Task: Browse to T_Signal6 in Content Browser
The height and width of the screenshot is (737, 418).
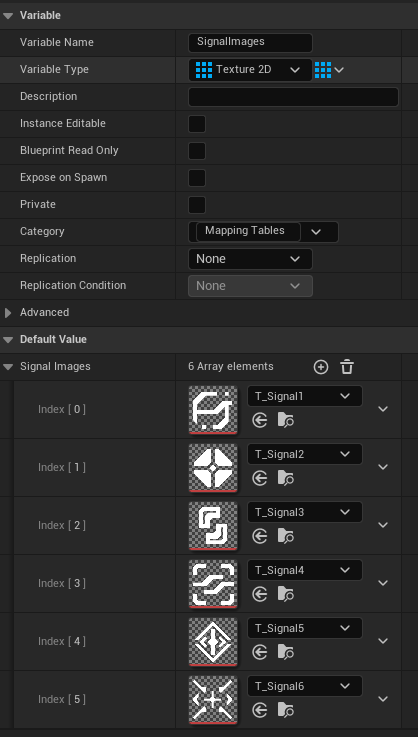Action: 286,710
